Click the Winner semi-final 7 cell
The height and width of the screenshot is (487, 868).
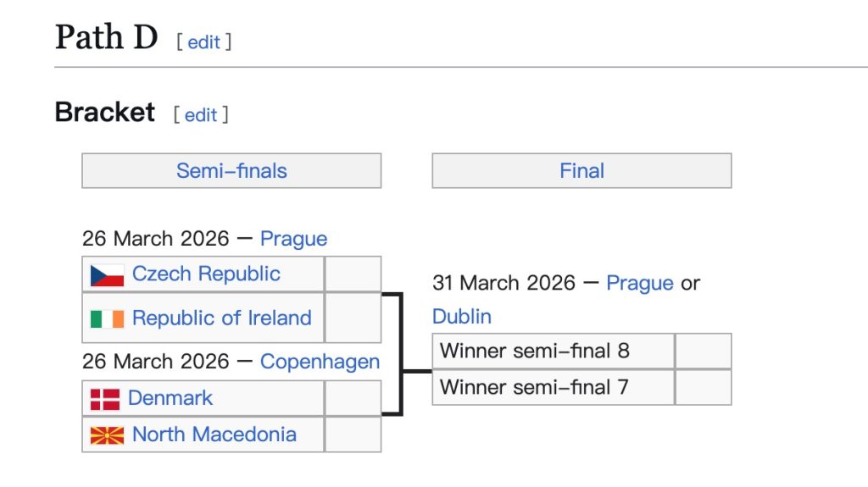554,388
